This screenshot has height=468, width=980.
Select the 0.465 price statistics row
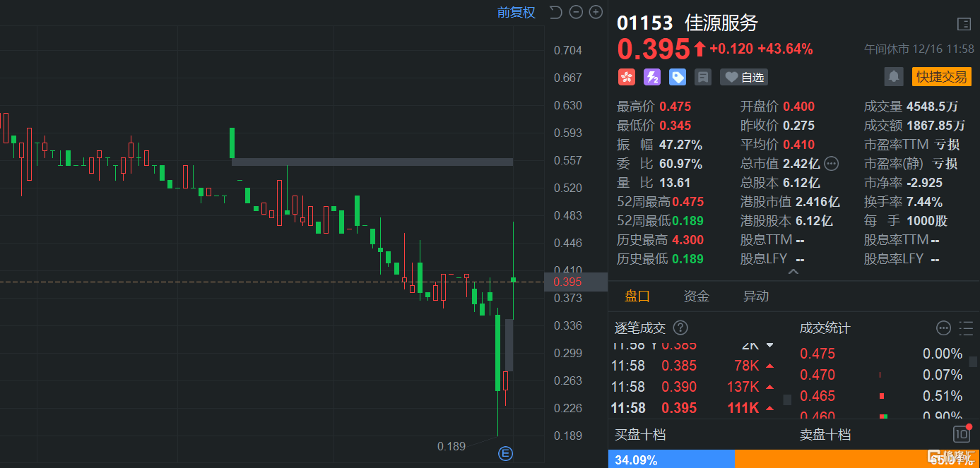click(881, 396)
